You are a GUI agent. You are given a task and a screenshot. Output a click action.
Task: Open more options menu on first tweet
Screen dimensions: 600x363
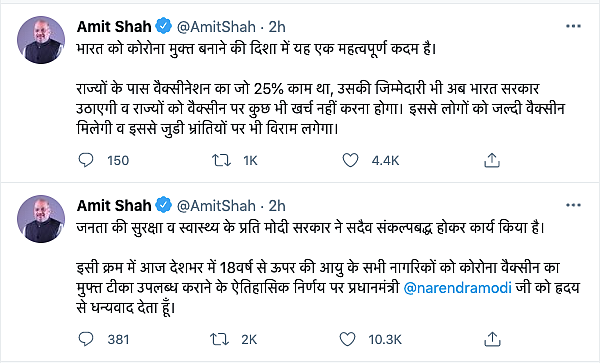click(573, 26)
